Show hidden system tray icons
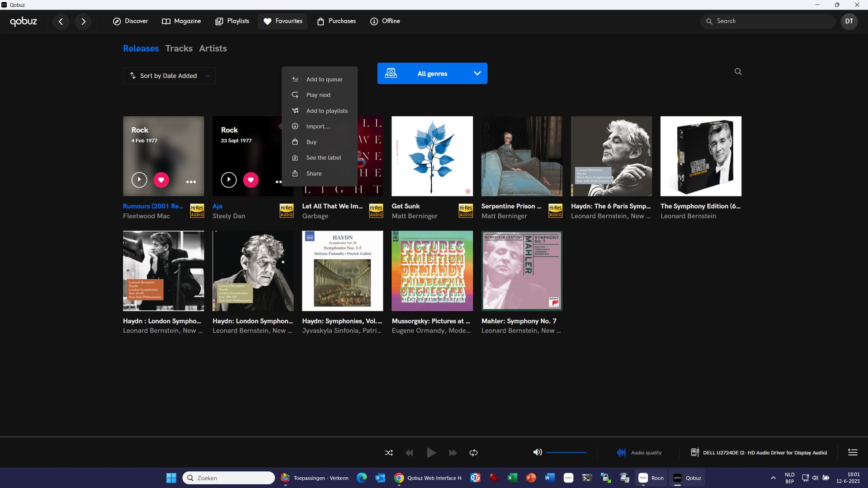 [773, 478]
